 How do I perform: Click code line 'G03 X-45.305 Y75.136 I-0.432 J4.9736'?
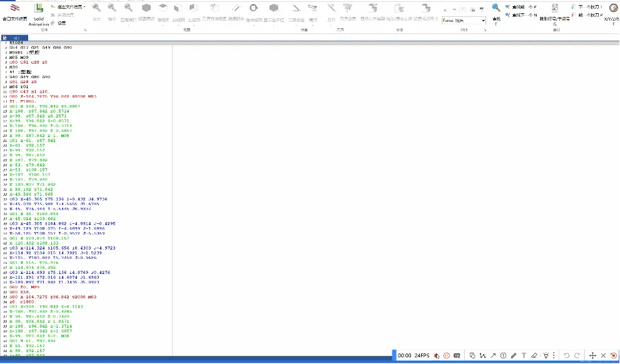coord(58,199)
